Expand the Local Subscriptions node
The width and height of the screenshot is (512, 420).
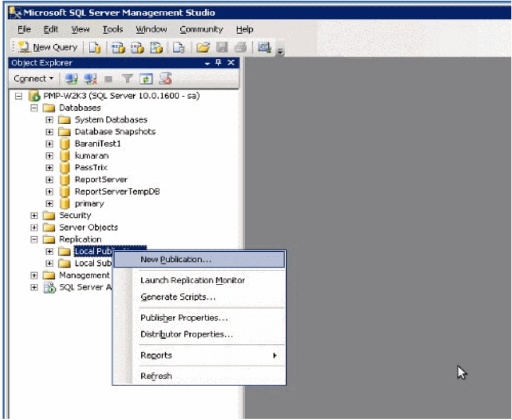(x=49, y=263)
